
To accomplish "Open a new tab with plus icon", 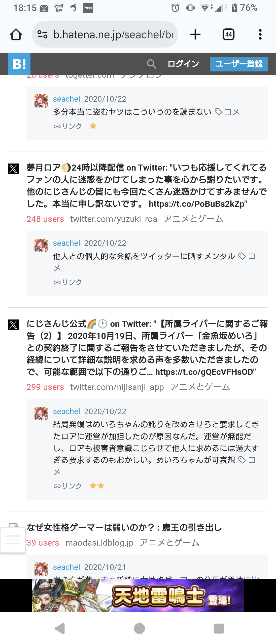I will 195,34.
